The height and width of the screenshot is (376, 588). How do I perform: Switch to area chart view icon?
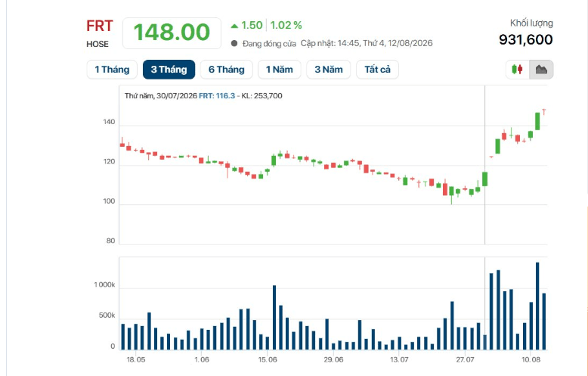(x=541, y=70)
